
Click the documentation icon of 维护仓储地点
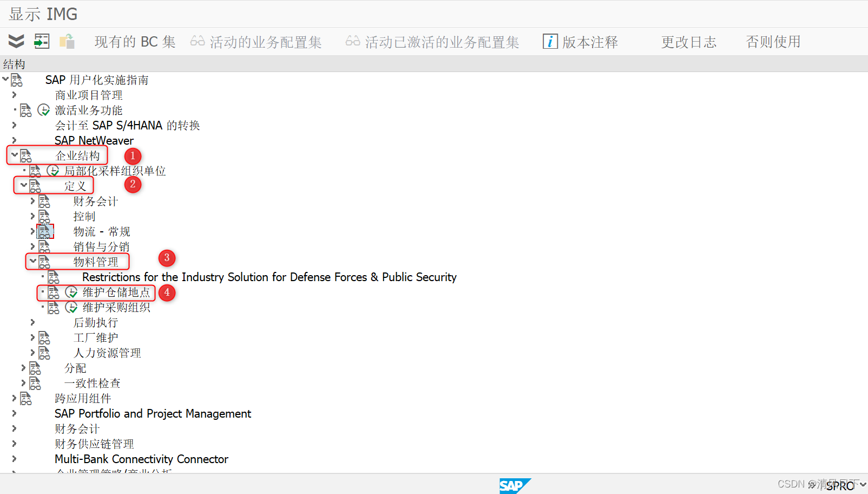point(54,292)
